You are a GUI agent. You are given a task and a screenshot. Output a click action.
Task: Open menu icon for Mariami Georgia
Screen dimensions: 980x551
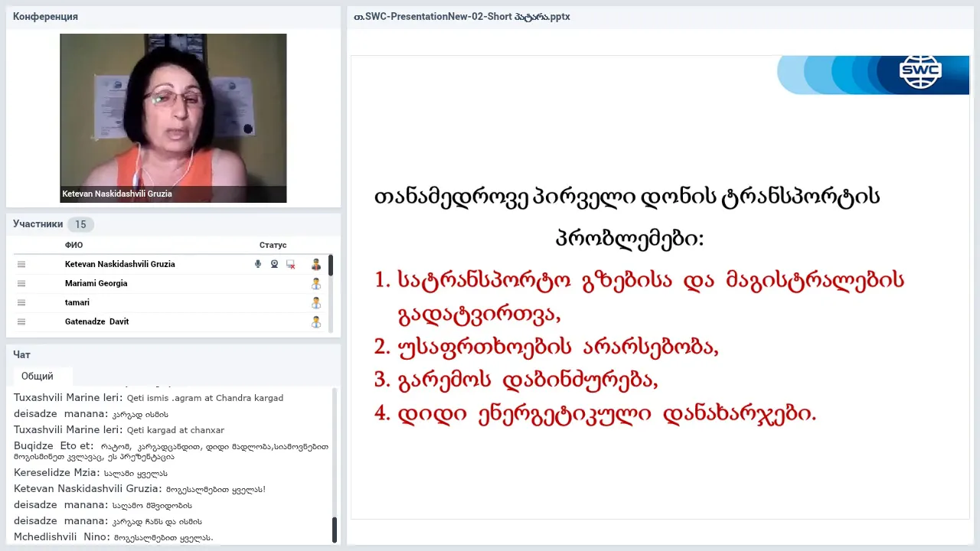(x=21, y=283)
